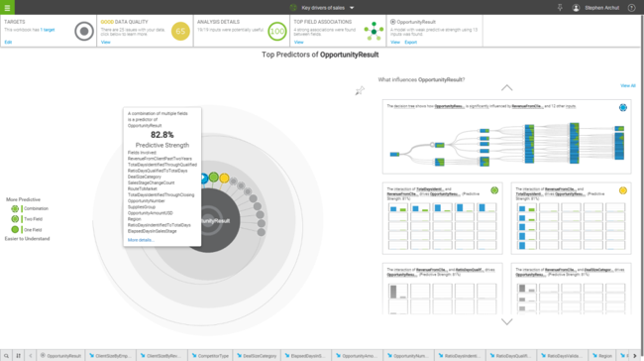Click the 1 target link

tap(48, 30)
